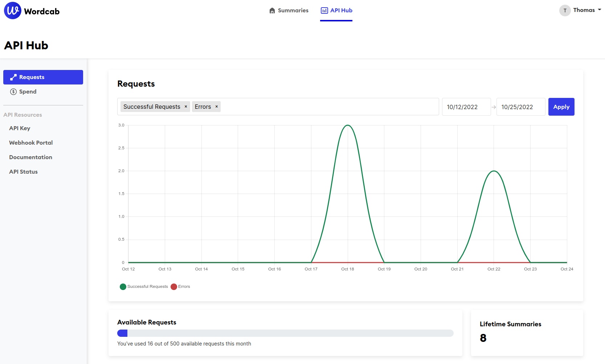
Task: Click the Wordcab brand name
Action: coord(42,12)
